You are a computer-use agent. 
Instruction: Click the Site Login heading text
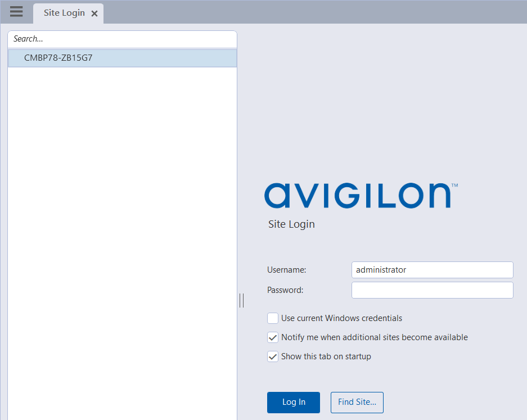[291, 224]
